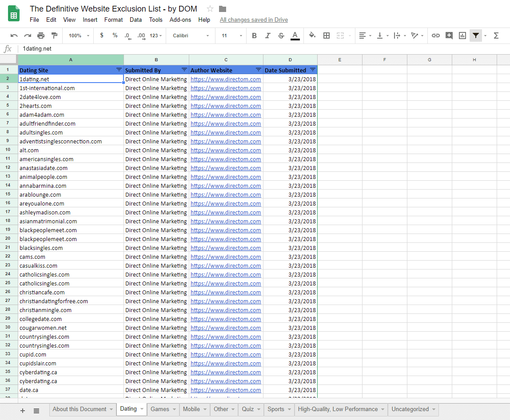Select the Format as percent icon

click(115, 36)
